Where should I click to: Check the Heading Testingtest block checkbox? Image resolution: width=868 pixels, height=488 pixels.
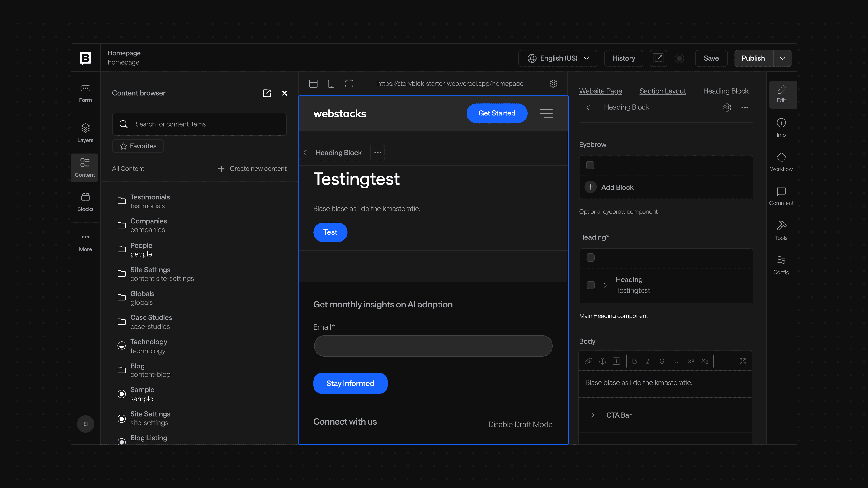(590, 285)
